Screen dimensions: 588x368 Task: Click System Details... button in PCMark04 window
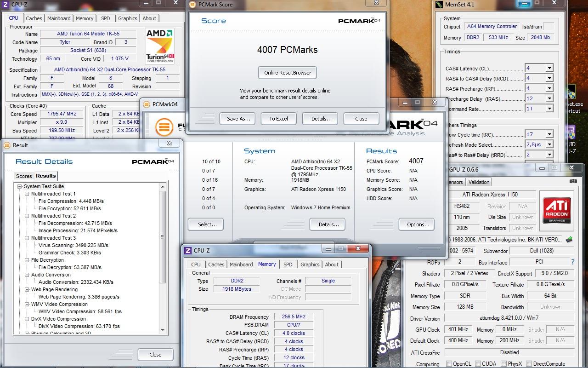point(327,224)
